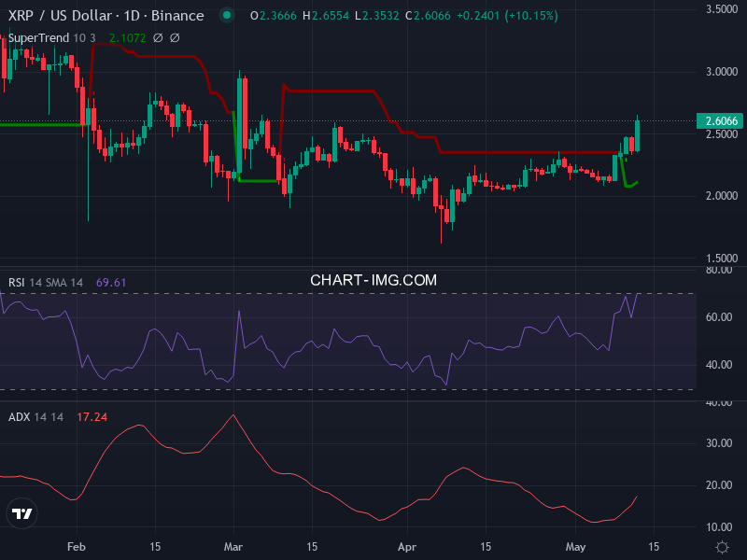Screen dimensions: 747x560
Task: Click the 3.0000 price axis label
Action: point(722,72)
